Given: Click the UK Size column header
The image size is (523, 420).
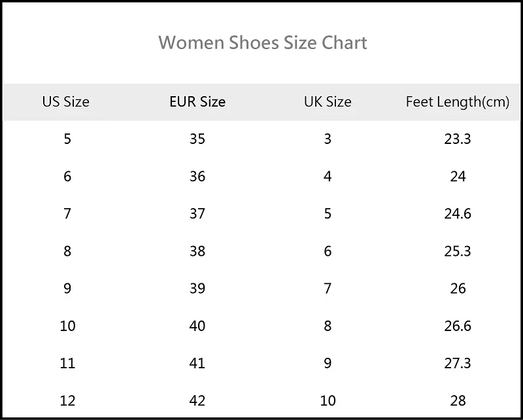Looking at the screenshot, I should (328, 102).
